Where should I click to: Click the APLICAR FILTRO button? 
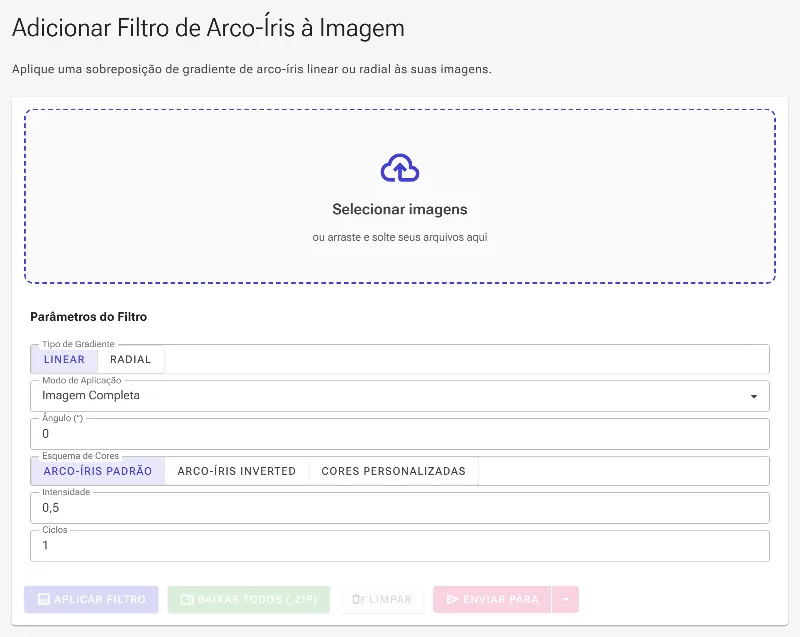tap(91, 599)
